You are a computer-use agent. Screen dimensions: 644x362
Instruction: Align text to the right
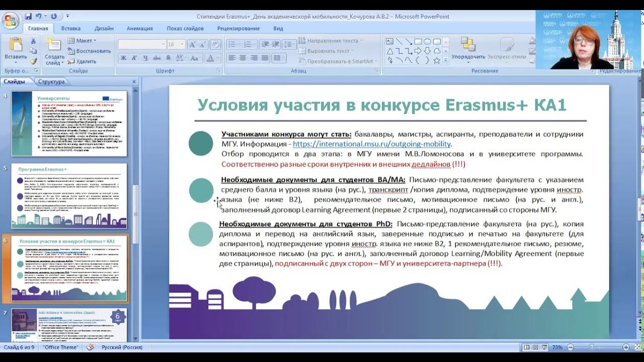[254, 58]
